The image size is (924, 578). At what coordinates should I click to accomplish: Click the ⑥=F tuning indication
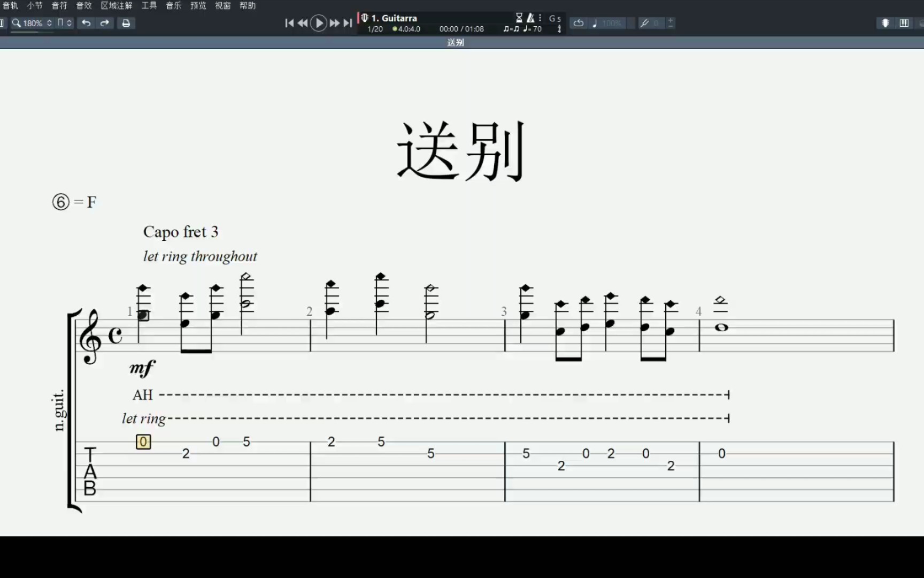(x=74, y=202)
